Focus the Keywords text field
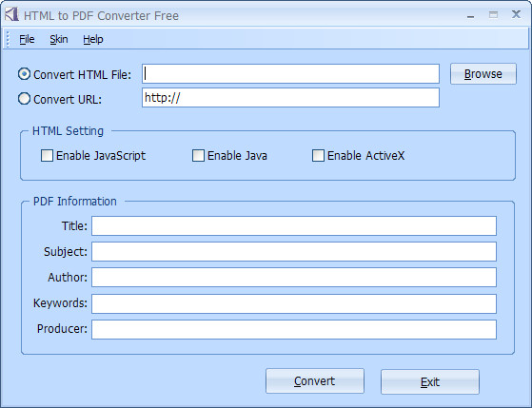Viewport: 532px width, 408px height. point(294,303)
